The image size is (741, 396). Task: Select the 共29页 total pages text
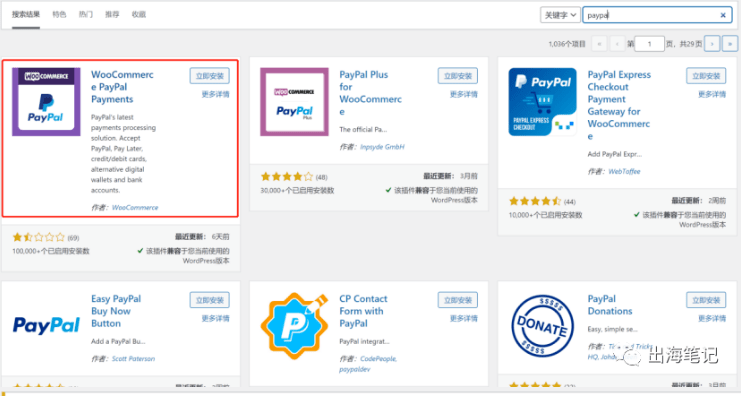click(690, 44)
